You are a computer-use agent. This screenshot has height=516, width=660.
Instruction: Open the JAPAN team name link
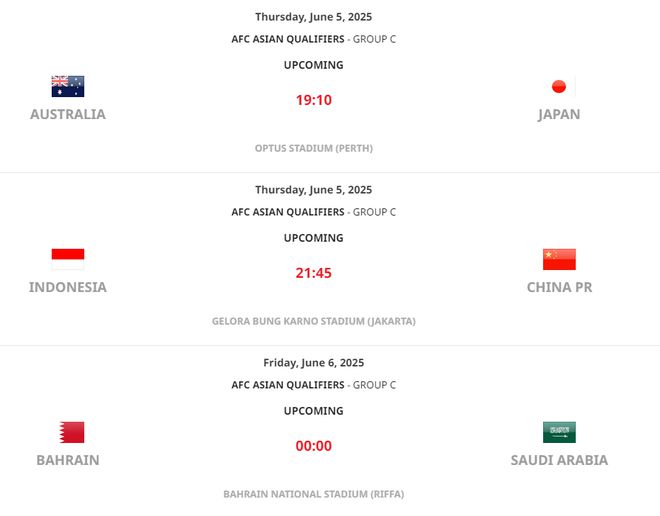[x=559, y=114]
